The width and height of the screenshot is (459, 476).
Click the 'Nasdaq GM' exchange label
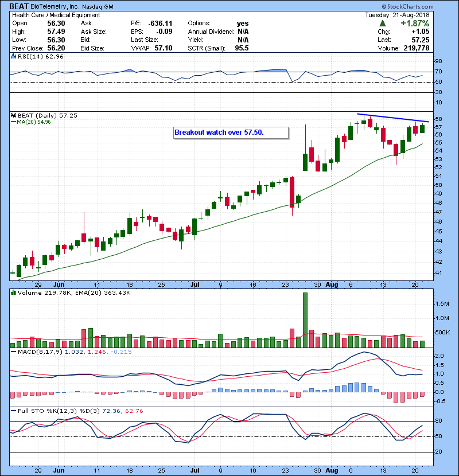98,7
